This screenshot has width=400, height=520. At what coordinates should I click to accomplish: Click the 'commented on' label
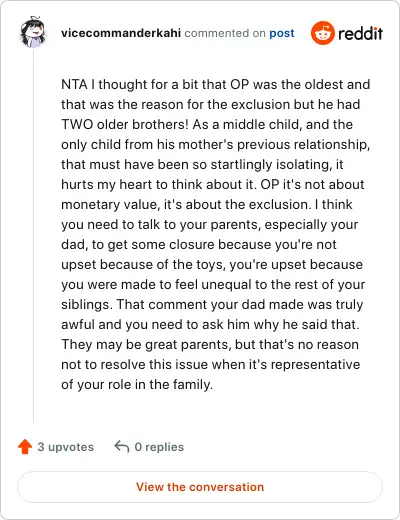click(x=225, y=33)
